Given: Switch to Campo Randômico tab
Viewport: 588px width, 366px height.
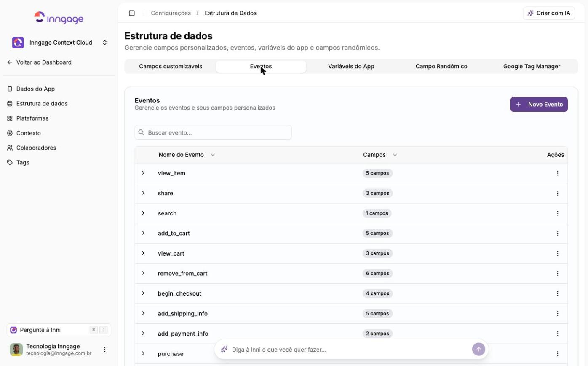Looking at the screenshot, I should point(441,66).
